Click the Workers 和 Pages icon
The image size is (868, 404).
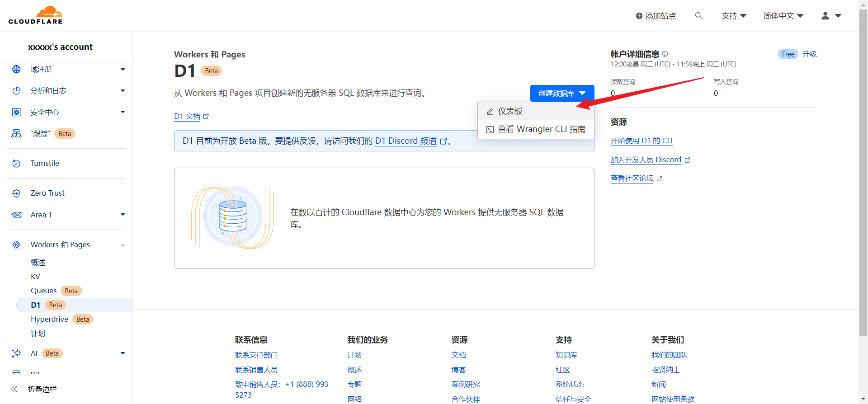[x=16, y=244]
